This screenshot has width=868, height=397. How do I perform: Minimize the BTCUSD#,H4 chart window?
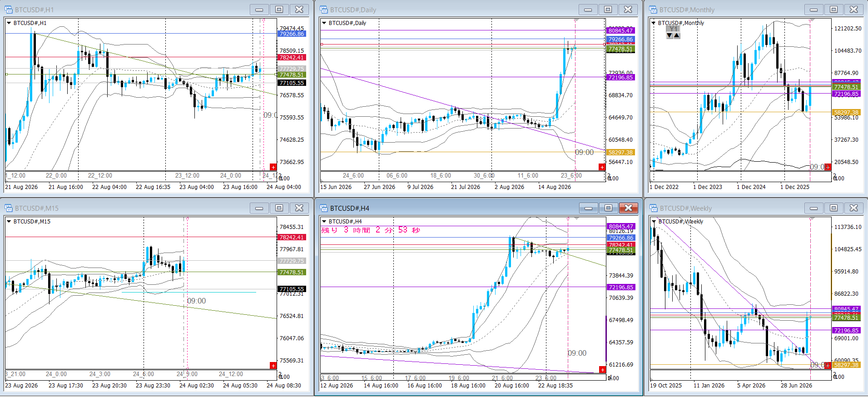tap(588, 208)
